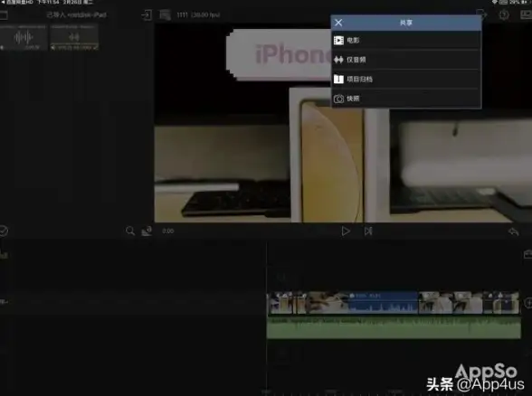The width and height of the screenshot is (532, 396).
Task: Select the first video clip on timeline
Action: [x=280, y=302]
